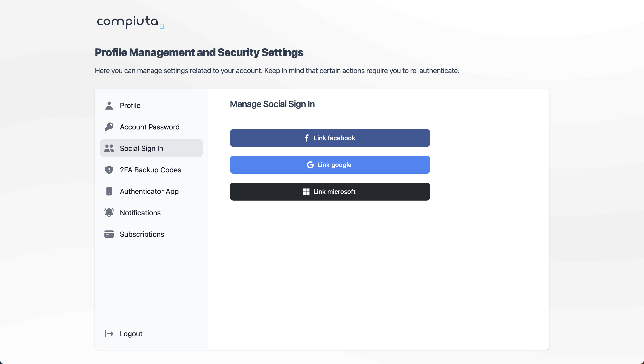The height and width of the screenshot is (364, 644).
Task: Click the key icon beside Account Password
Action: (x=109, y=127)
